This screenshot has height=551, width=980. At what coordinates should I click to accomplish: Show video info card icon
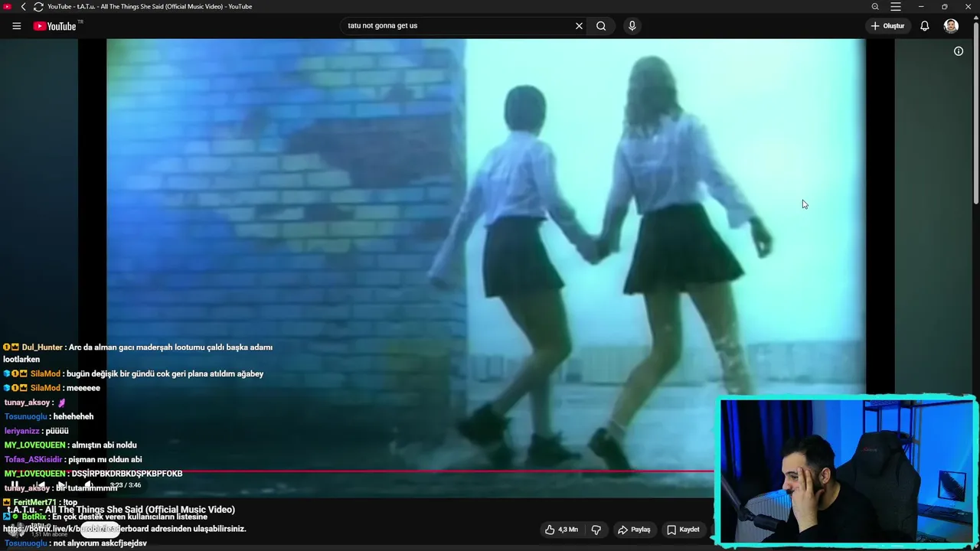pos(959,51)
